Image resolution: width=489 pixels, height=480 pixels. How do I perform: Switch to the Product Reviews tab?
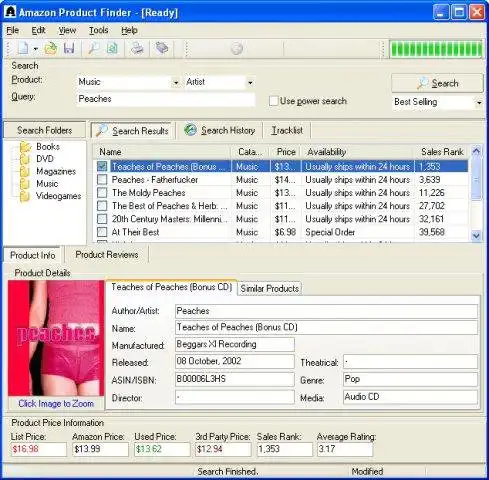[107, 255]
